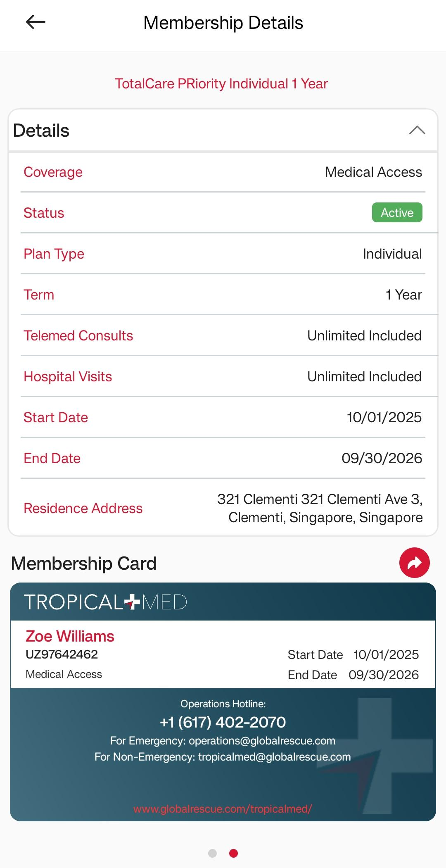Tap the membership ID UZ97642462

point(62,654)
